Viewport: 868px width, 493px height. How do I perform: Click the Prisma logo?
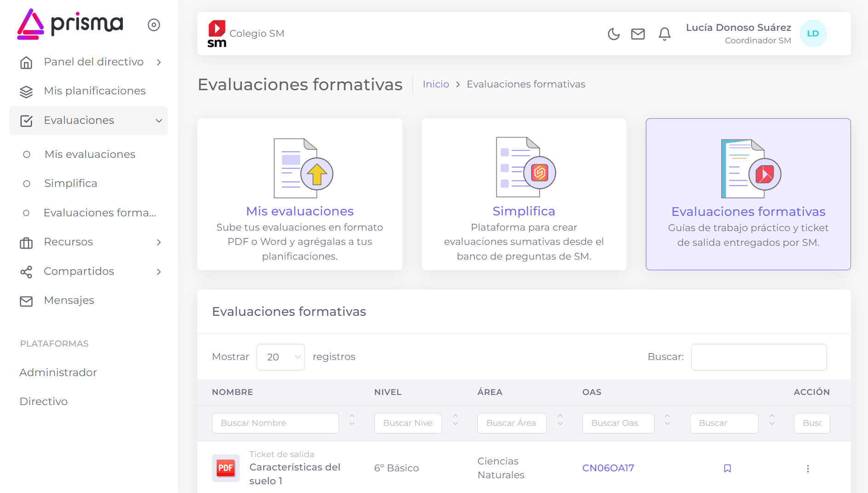(x=70, y=24)
